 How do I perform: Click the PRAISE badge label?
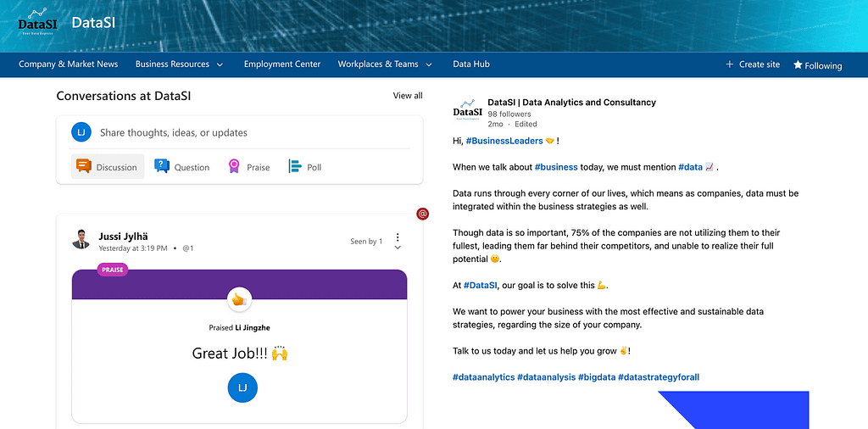coord(113,270)
